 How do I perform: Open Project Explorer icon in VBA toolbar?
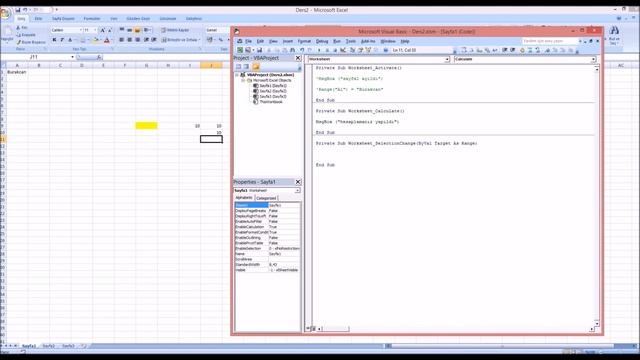tap(352, 50)
